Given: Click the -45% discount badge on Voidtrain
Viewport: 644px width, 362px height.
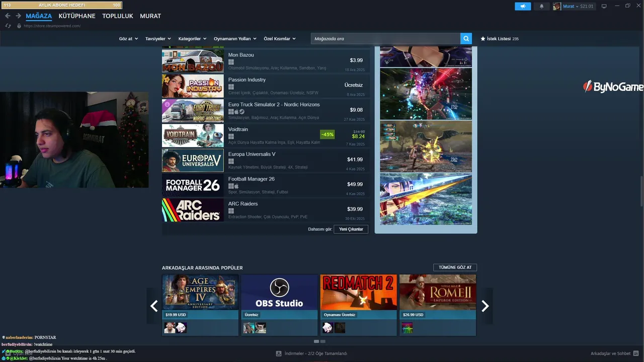Looking at the screenshot, I should pyautogui.click(x=328, y=134).
